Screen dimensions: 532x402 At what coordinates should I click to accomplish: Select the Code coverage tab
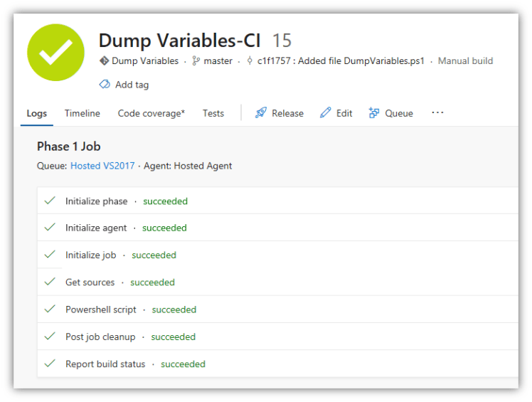click(x=151, y=113)
